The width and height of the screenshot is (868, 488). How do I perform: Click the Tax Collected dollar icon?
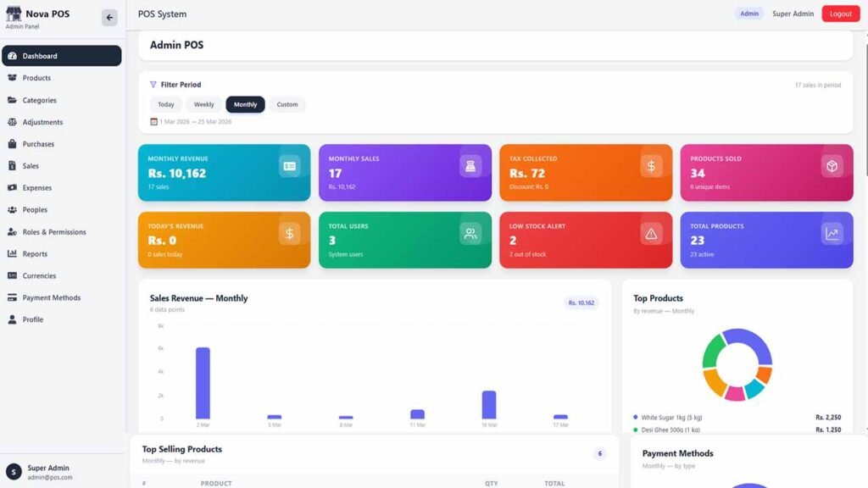651,166
